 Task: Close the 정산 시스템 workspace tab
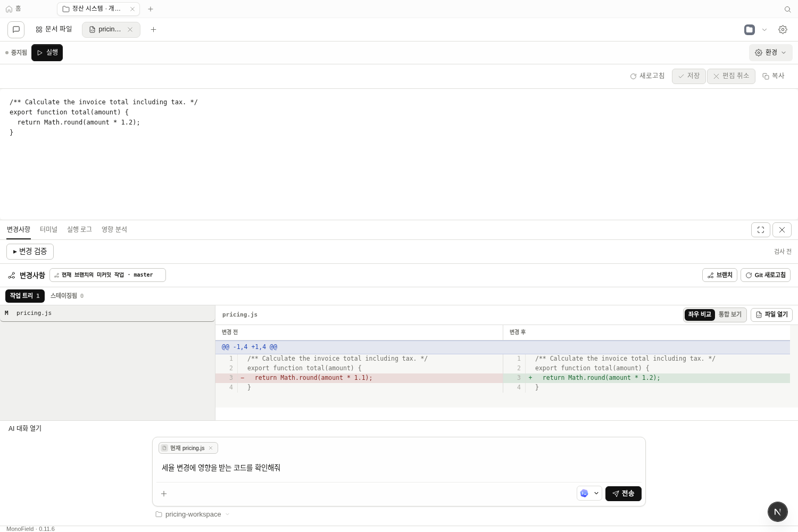(132, 9)
